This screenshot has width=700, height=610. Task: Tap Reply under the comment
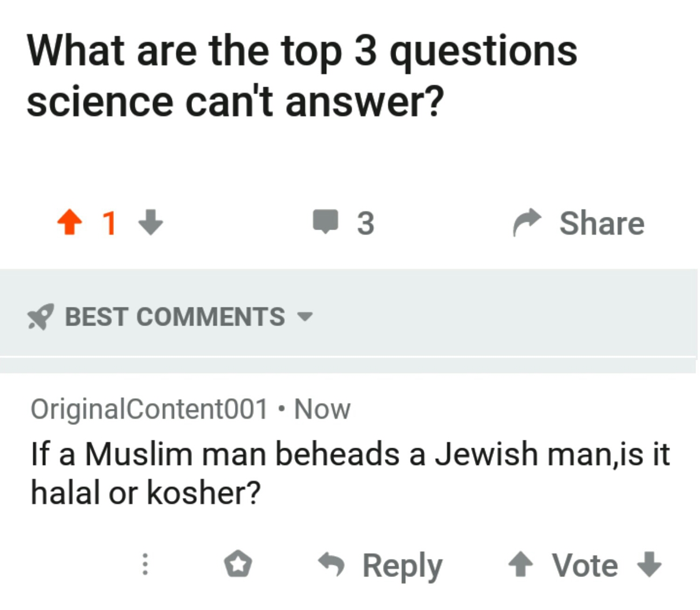[403, 564]
